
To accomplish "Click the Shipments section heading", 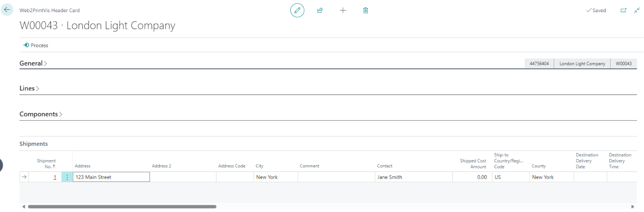I will (x=33, y=144).
